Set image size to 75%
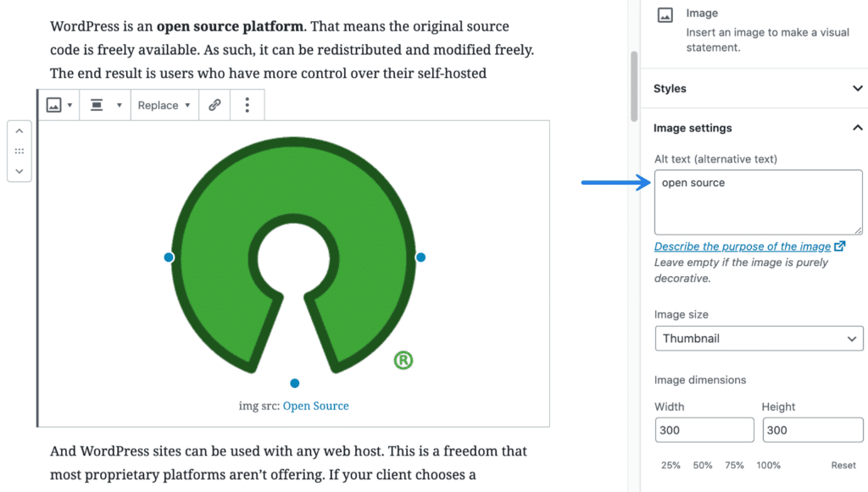Screen dimensions: 868x492 735,466
